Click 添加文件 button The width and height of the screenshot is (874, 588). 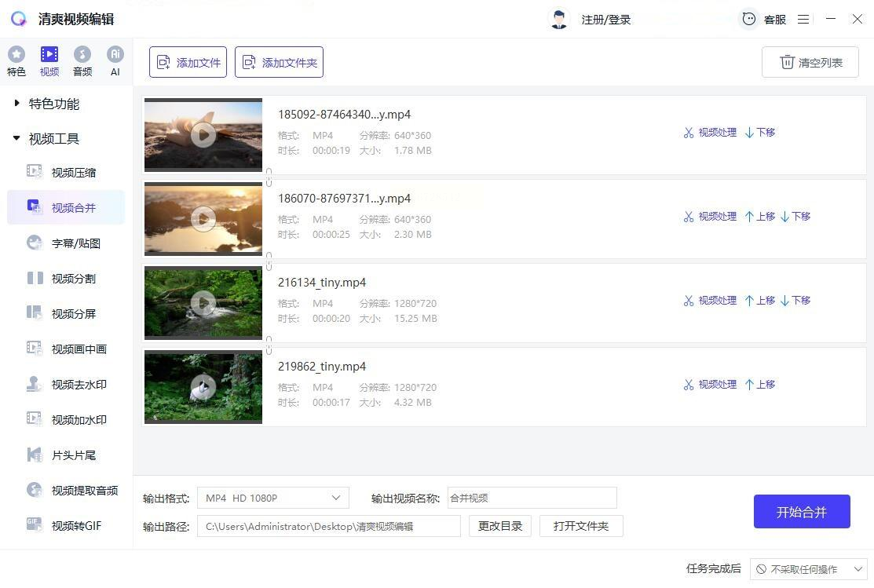188,62
